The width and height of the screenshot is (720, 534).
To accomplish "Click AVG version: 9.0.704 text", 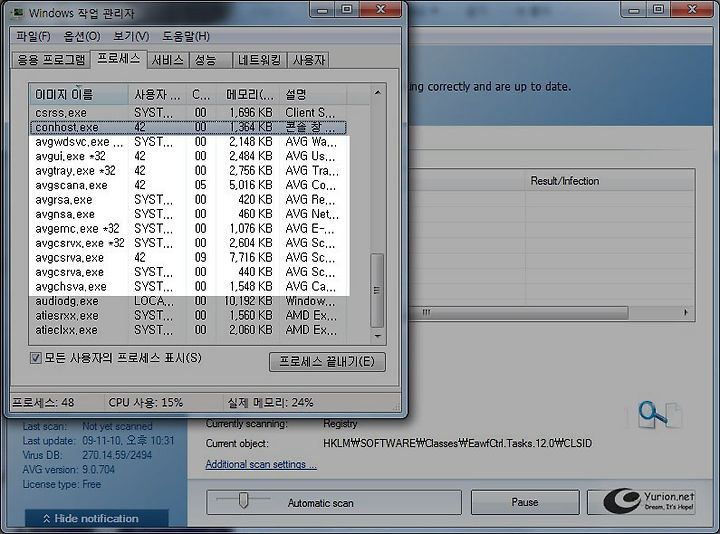I will [68, 470].
